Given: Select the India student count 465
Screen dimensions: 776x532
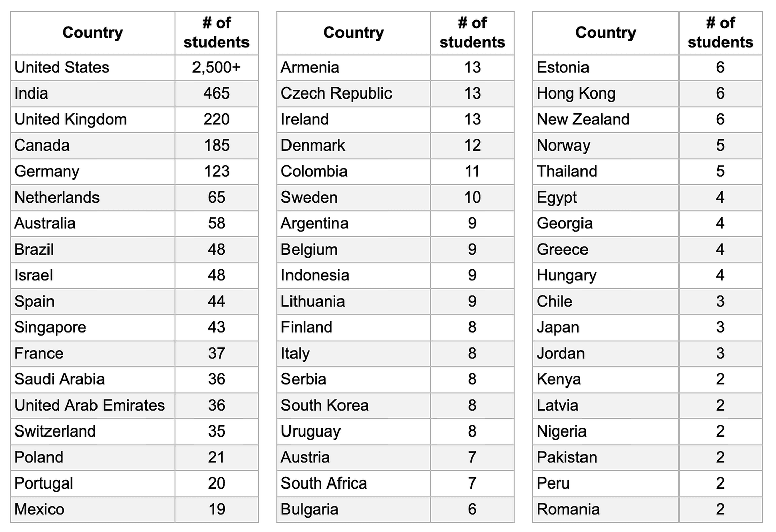Looking at the screenshot, I should coord(217,93).
